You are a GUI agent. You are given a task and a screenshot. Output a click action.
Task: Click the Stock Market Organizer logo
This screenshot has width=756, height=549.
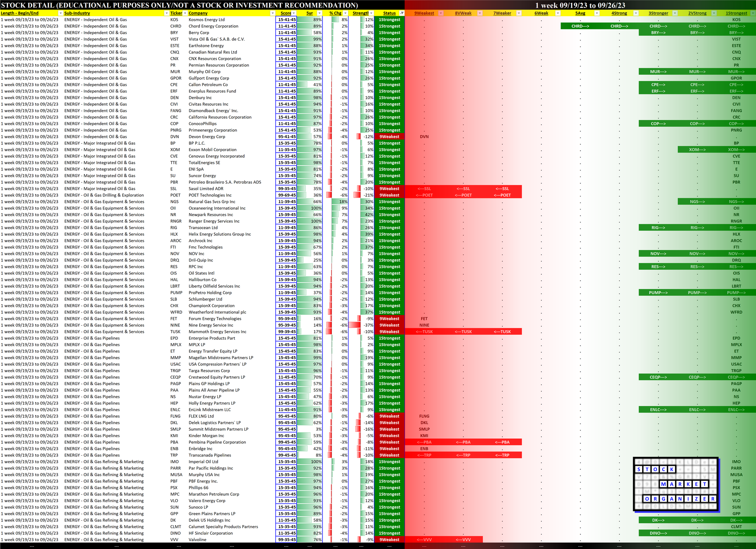pyautogui.click(x=675, y=484)
